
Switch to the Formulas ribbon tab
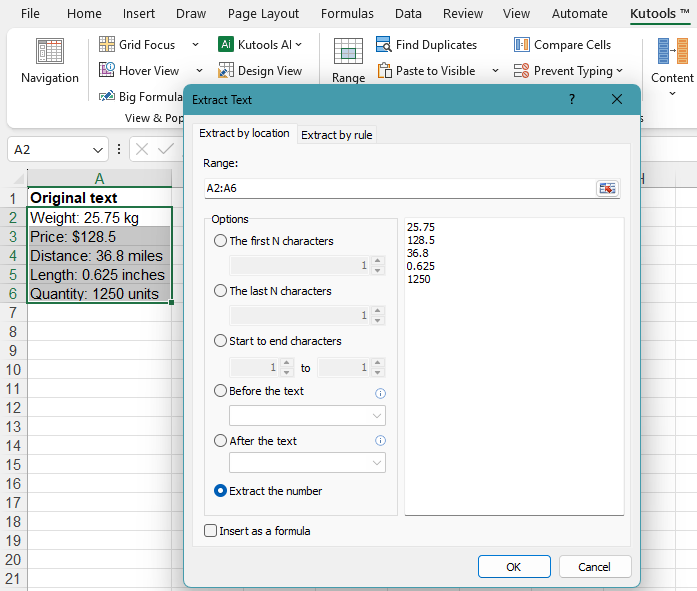pos(347,14)
